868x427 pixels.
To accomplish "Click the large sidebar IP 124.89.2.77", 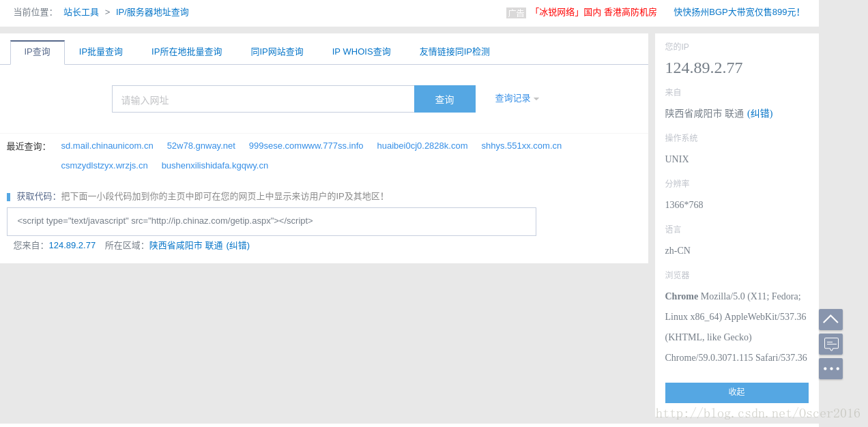I will point(704,68).
